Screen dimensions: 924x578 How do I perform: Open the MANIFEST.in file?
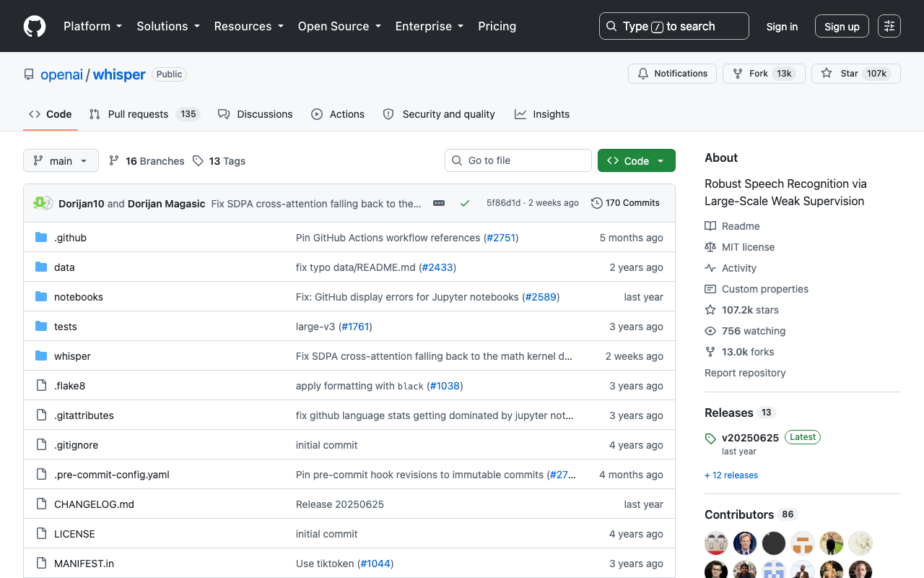84,564
